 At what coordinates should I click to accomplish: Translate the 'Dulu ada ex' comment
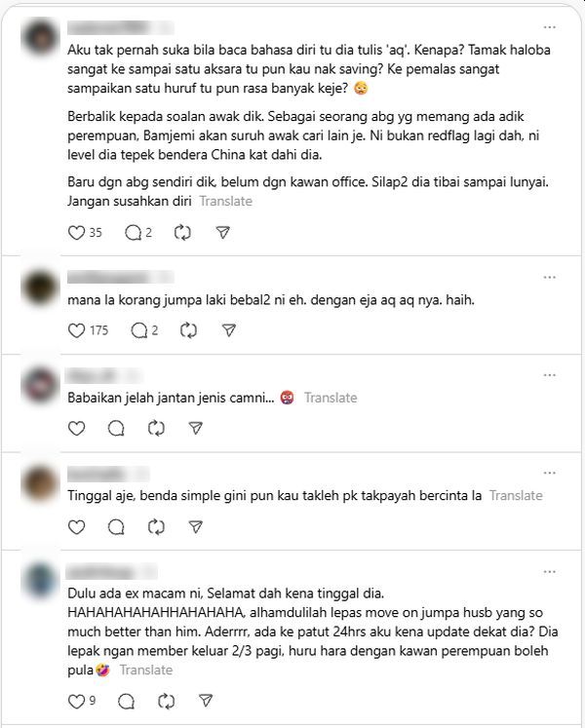point(146,670)
